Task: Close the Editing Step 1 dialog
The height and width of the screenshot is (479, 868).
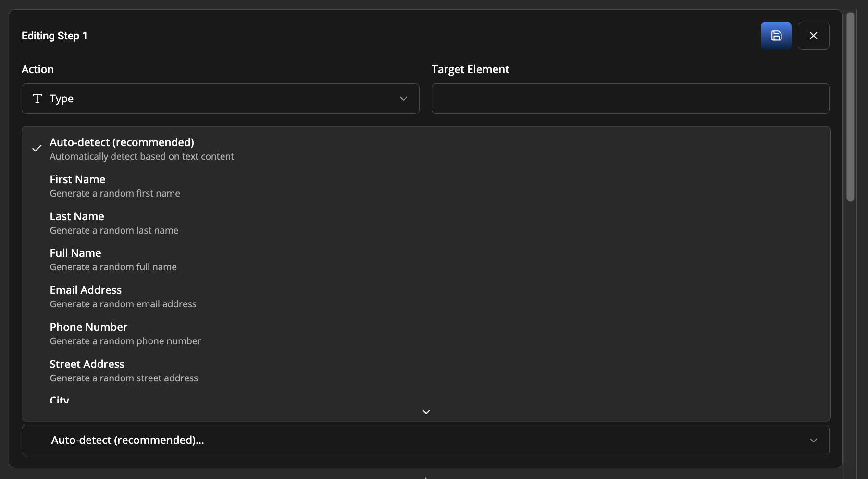Action: pos(813,36)
